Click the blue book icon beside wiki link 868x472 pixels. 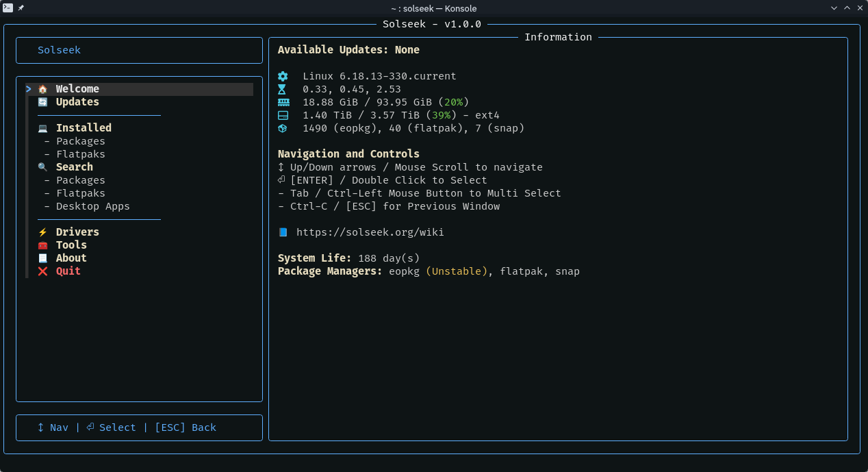pos(283,232)
